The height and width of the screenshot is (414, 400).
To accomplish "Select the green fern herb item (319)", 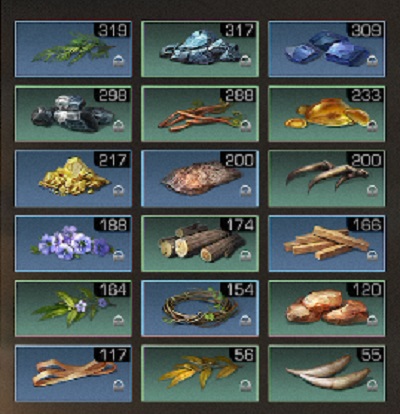I will (73, 49).
